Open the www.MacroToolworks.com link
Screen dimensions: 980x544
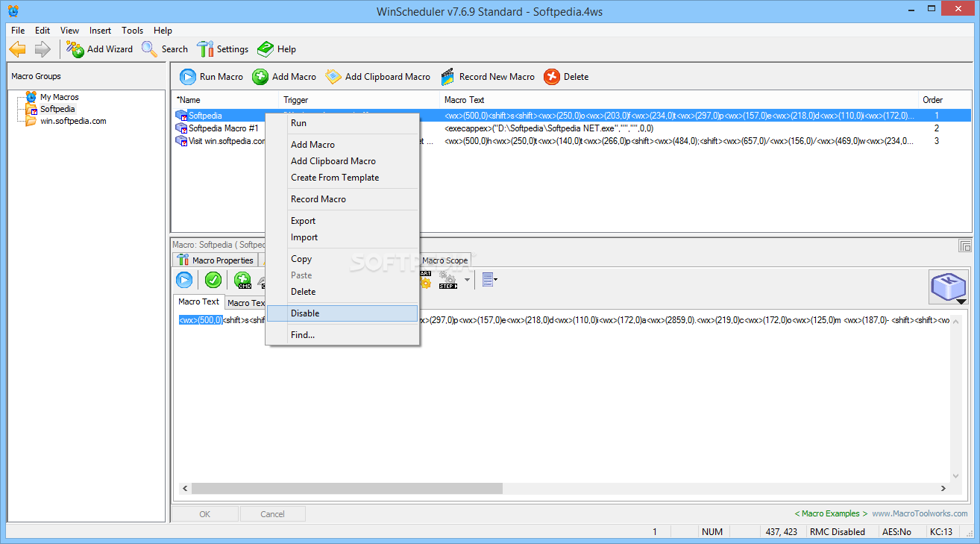(x=920, y=513)
